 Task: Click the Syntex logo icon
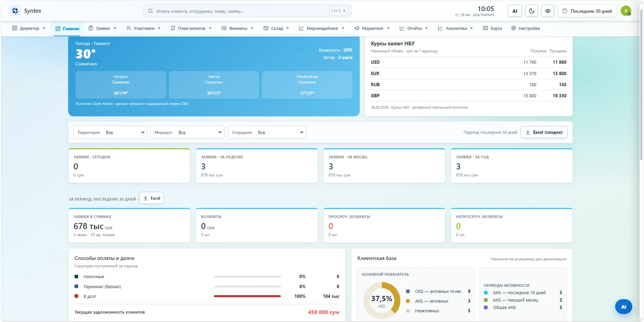pos(15,11)
